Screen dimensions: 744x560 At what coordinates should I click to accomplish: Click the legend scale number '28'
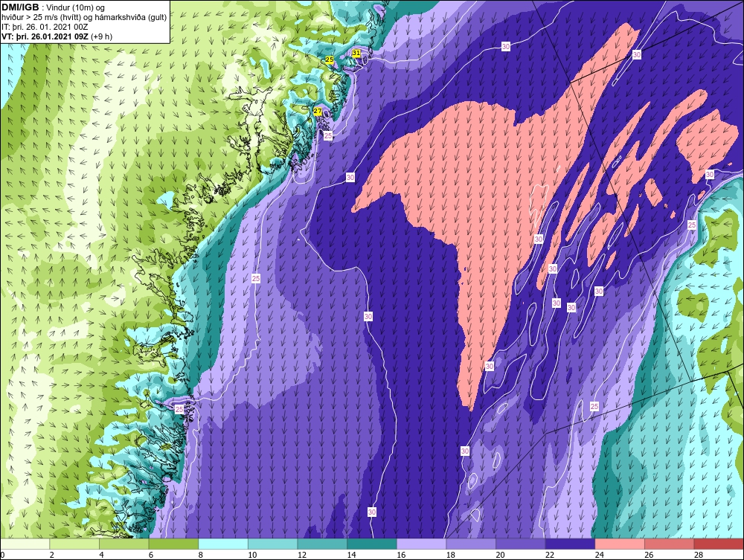[699, 555]
